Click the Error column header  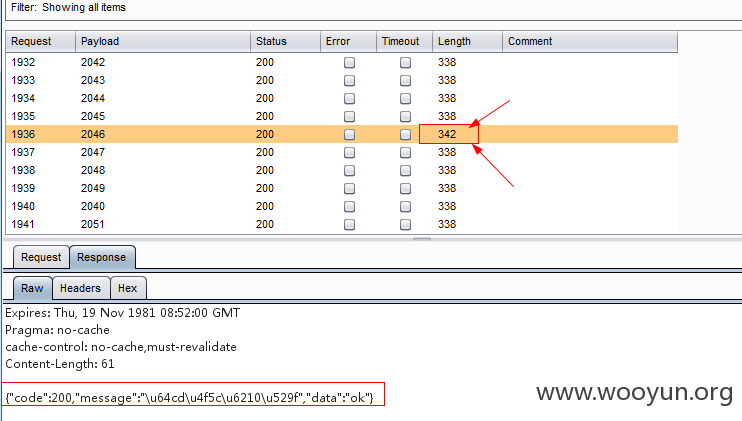pyautogui.click(x=348, y=42)
